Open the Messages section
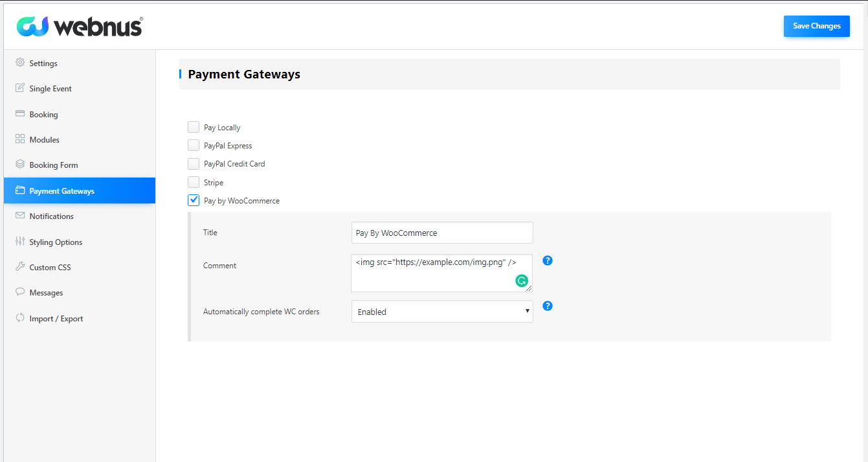Screen dimensions: 868x462 click(x=79, y=292)
